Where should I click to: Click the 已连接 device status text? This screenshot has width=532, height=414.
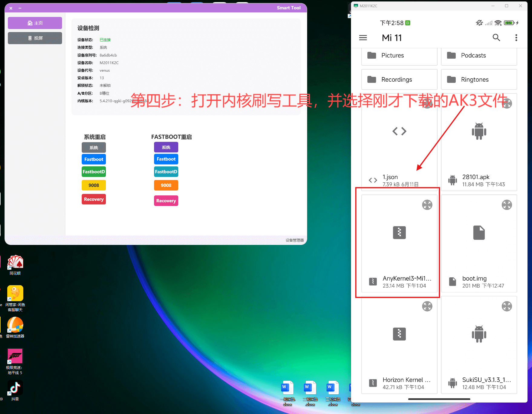tap(105, 40)
